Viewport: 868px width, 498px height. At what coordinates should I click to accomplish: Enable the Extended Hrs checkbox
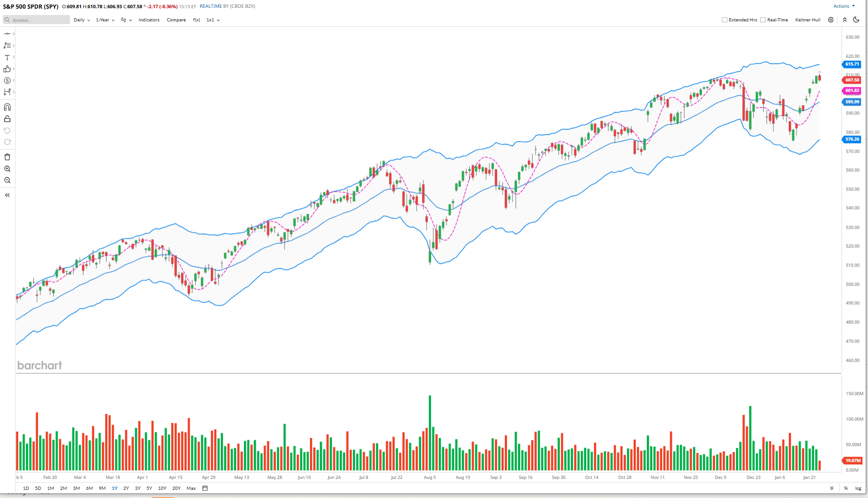point(725,20)
